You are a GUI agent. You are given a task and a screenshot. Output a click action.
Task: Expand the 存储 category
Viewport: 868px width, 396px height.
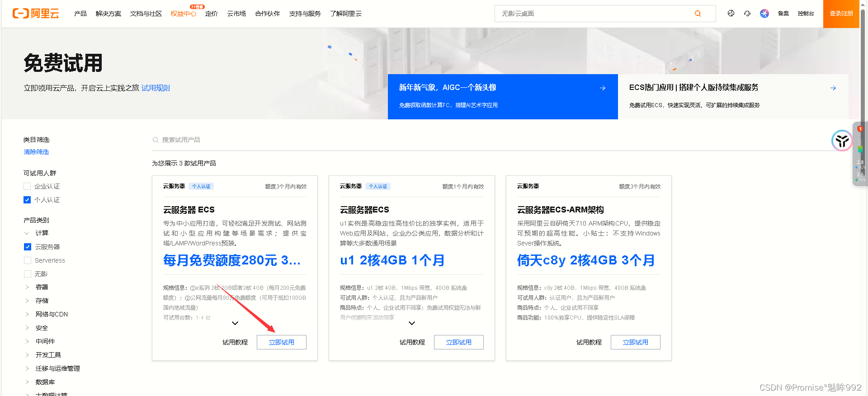tap(27, 301)
